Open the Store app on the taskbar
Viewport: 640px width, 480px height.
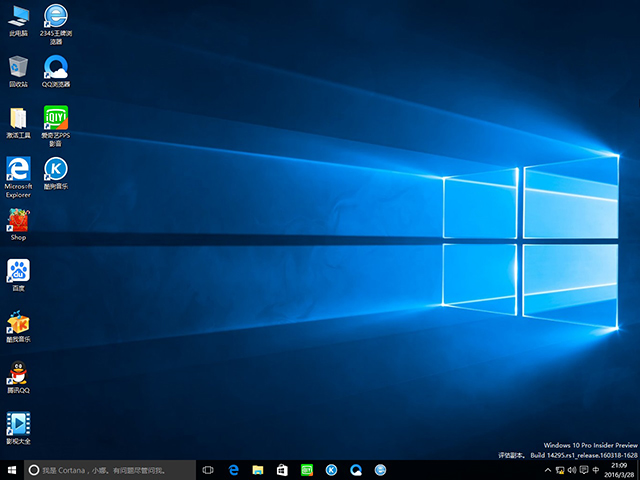[x=282, y=469]
